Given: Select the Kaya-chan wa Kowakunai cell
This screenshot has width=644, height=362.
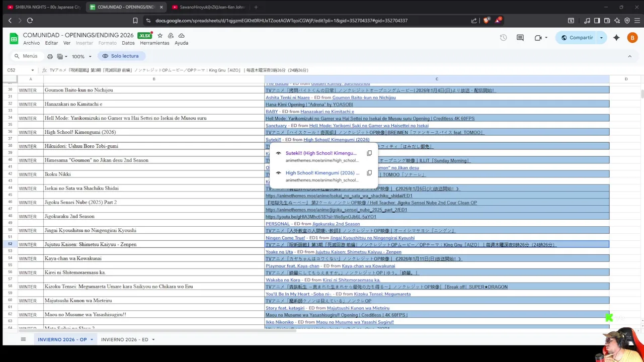Looking at the screenshot, I should click(154, 258).
